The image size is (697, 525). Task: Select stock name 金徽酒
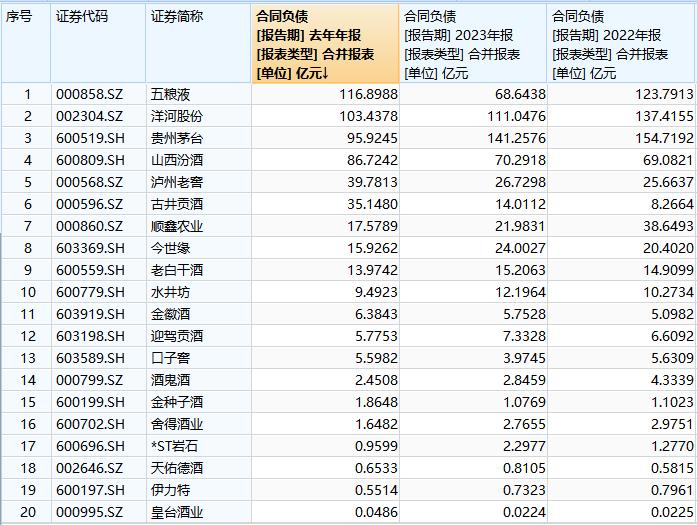point(170,314)
